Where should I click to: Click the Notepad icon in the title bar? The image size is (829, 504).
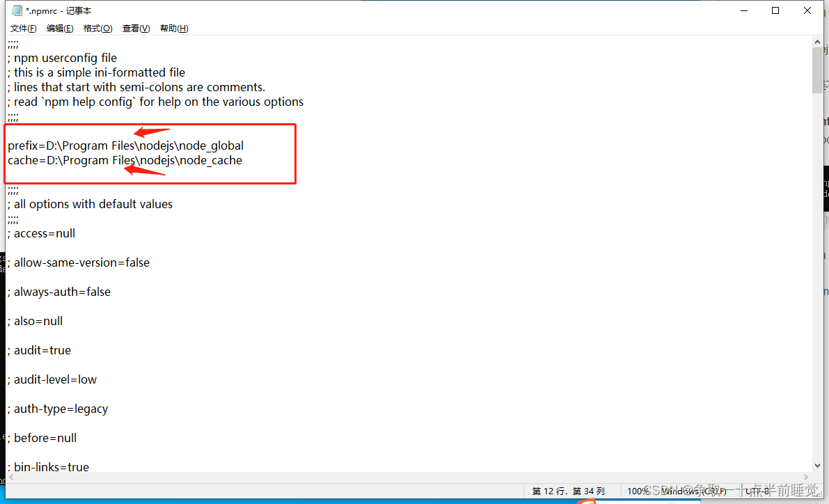(x=17, y=10)
